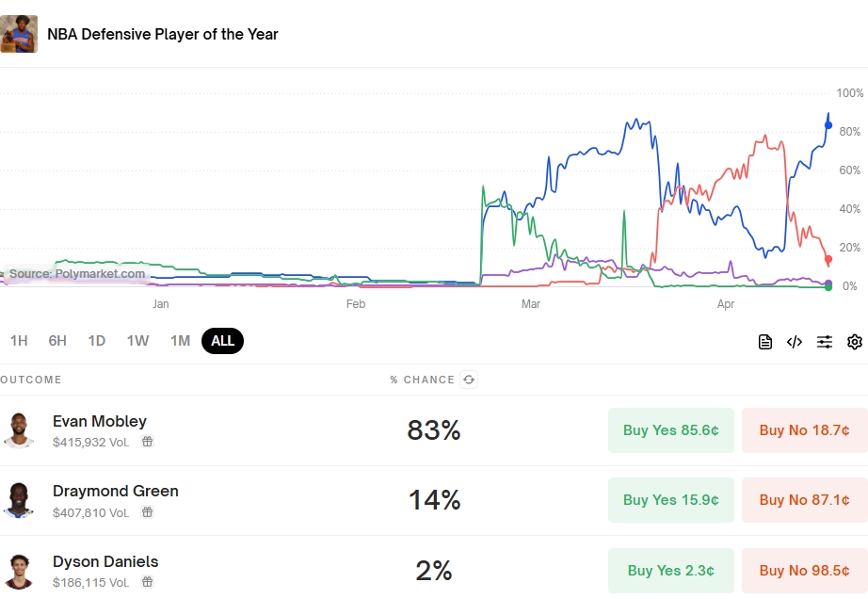Click the gift icon under Dyson Daniels
Image resolution: width=868 pixels, height=599 pixels.
(x=148, y=583)
